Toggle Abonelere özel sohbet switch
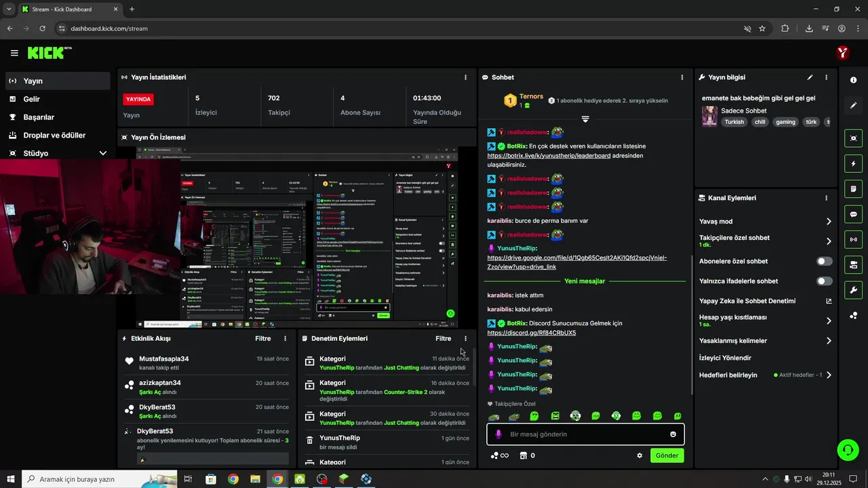The image size is (868, 488). pos(825,261)
